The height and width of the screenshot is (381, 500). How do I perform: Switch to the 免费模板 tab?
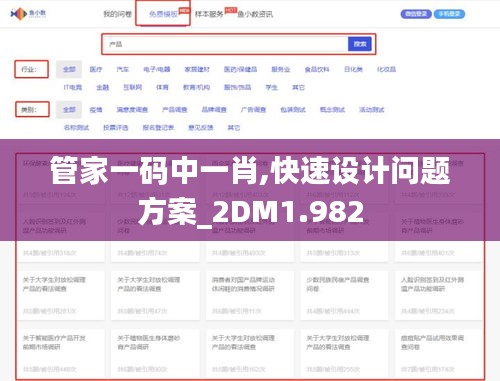[x=163, y=14]
